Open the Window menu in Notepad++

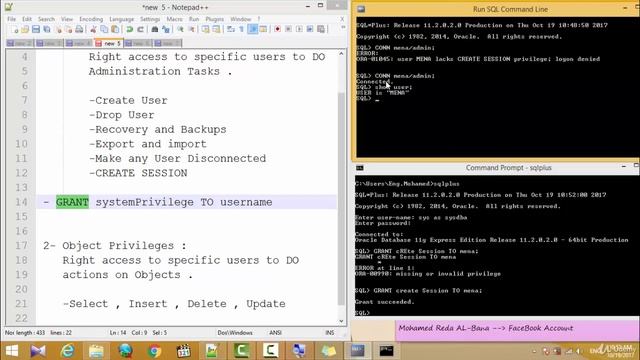(241, 19)
